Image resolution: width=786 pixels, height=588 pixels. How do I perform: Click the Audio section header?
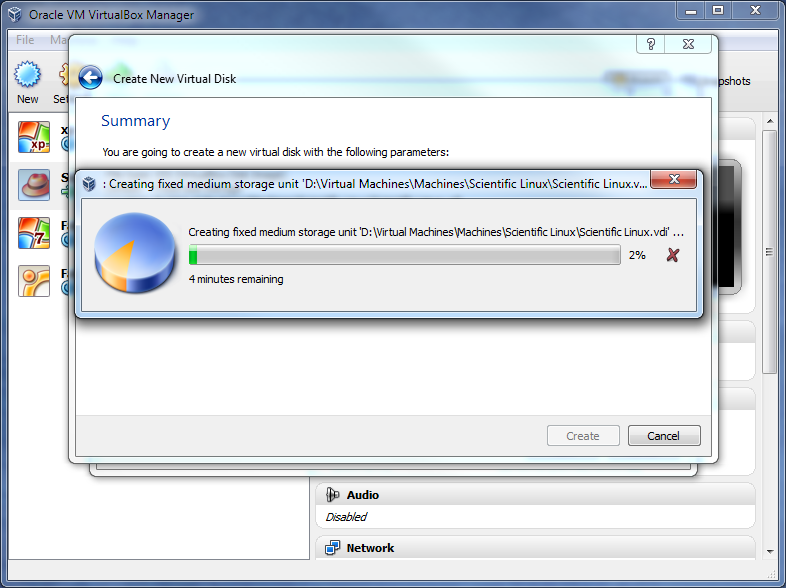tap(535, 495)
